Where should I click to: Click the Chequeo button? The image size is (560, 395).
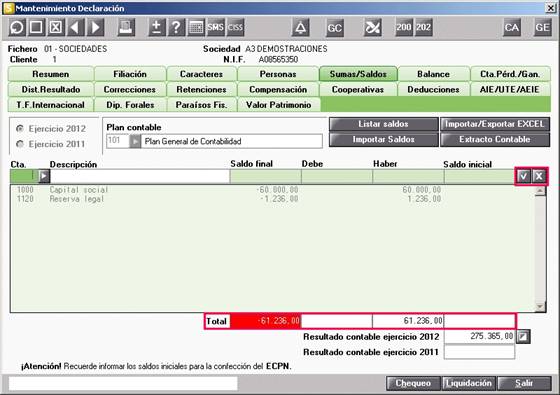click(413, 383)
